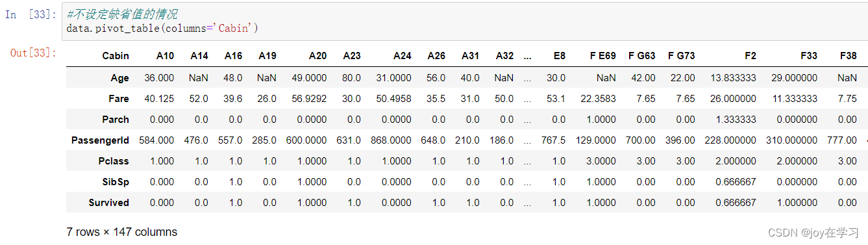
Task: Click the Fare row label
Action: tap(119, 99)
